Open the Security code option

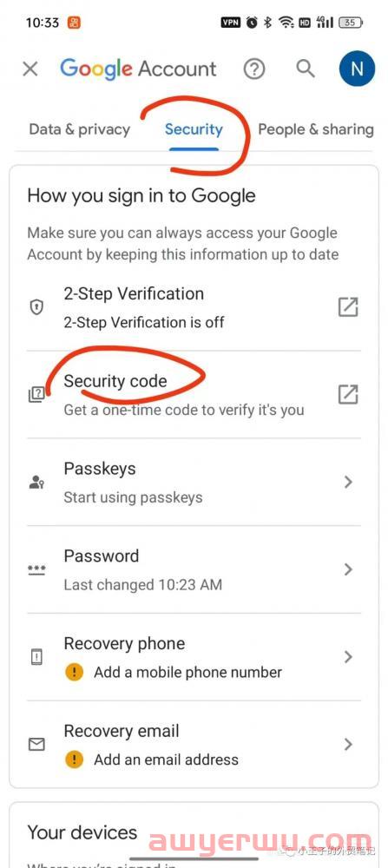point(194,395)
